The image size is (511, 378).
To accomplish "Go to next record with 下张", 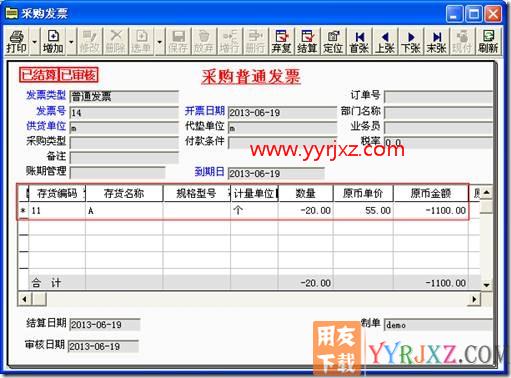I will 411,42.
